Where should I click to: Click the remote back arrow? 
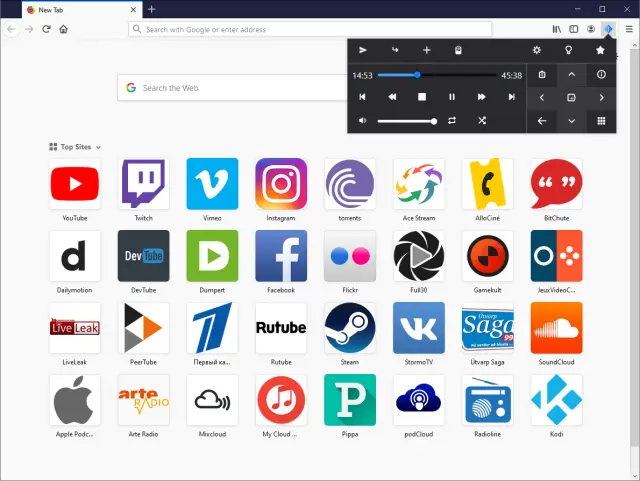[542, 121]
